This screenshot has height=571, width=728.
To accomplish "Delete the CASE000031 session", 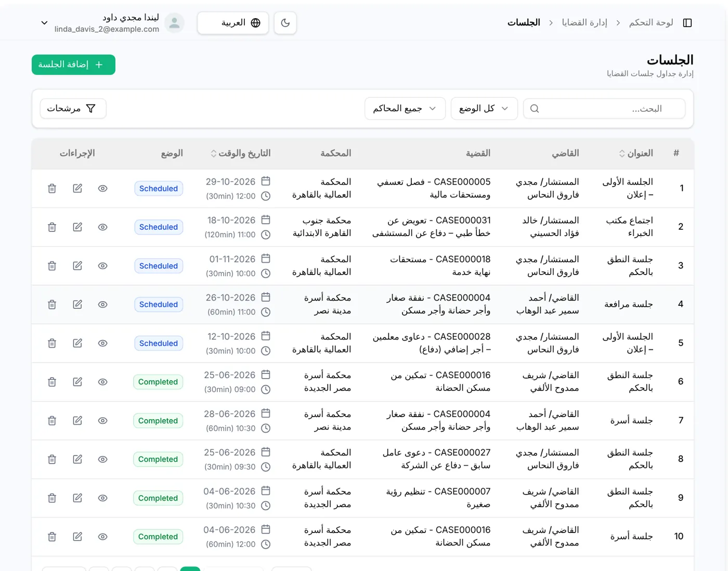I will (x=52, y=227).
